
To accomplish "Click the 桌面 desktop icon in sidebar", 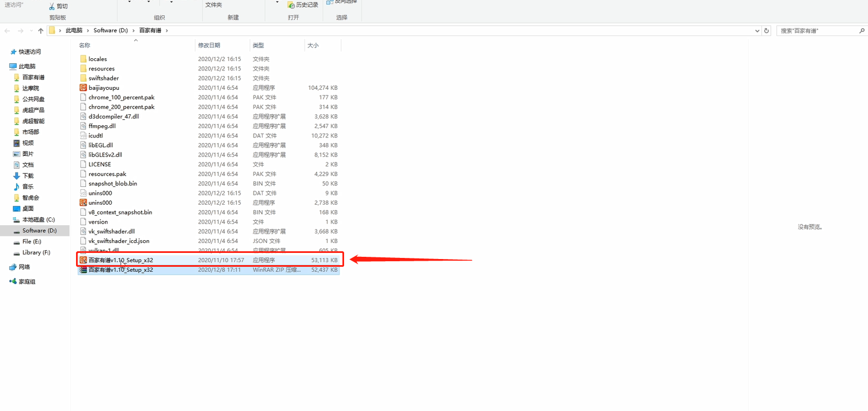I will (17, 209).
